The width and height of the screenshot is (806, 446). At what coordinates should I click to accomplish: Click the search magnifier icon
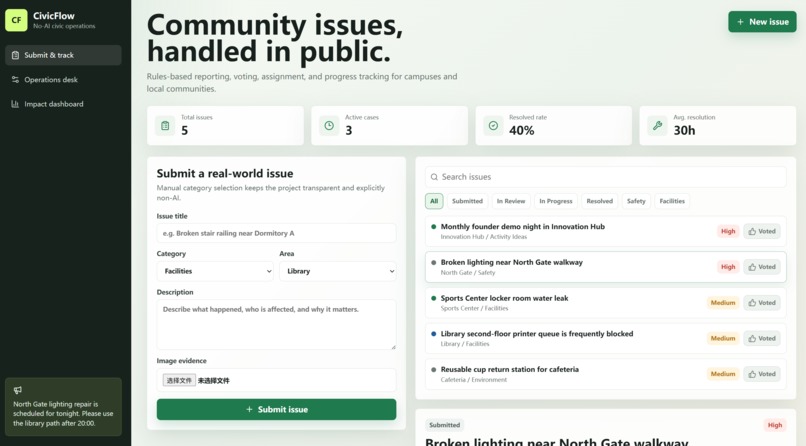click(434, 177)
